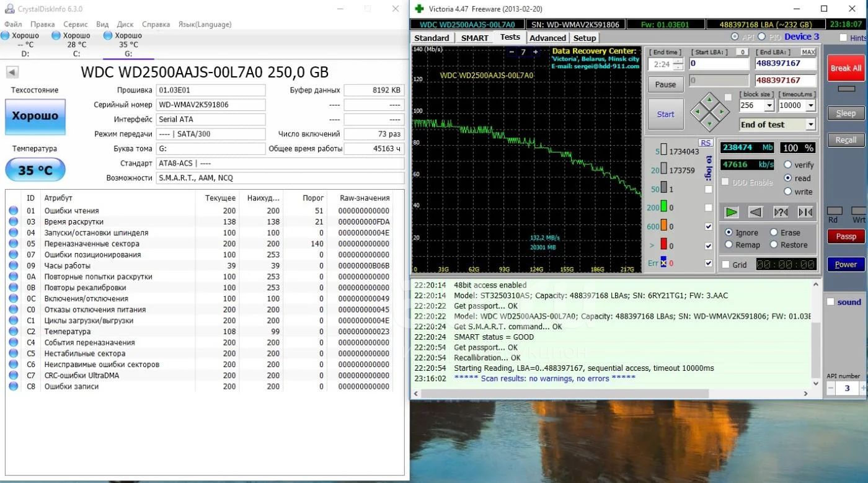Image resolution: width=868 pixels, height=483 pixels.
Task: Toggle the Hints checkbox
Action: (x=843, y=38)
